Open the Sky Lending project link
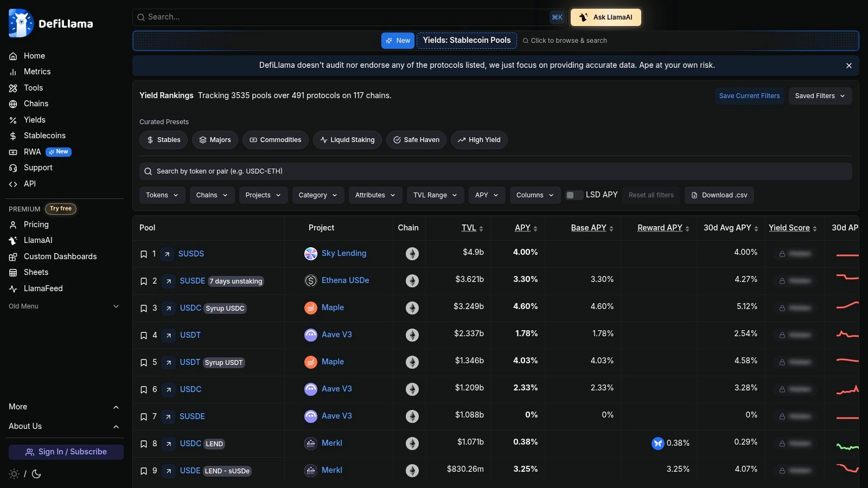The width and height of the screenshot is (868, 488). point(343,253)
